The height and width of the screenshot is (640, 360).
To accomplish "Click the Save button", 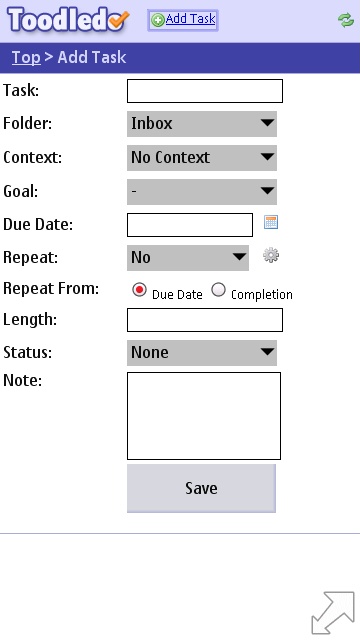I will [201, 488].
